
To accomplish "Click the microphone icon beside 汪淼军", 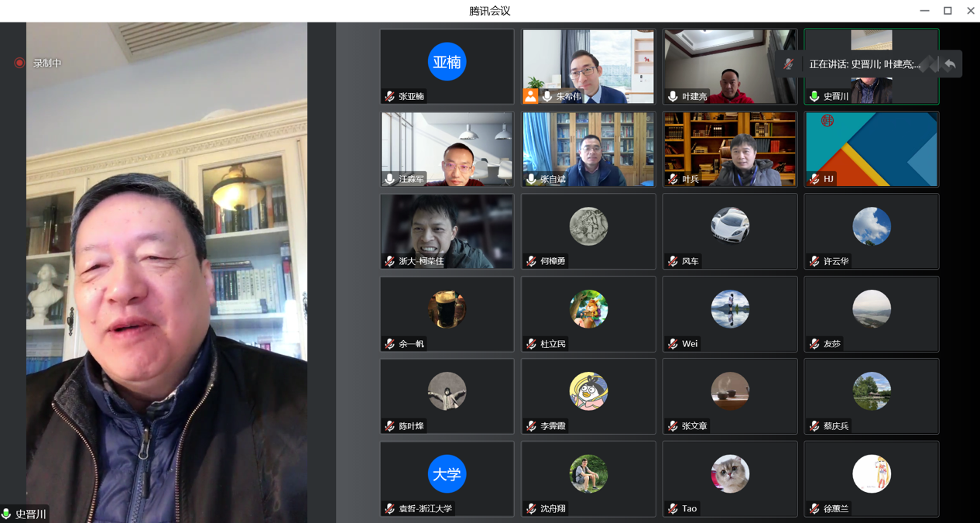I will tap(389, 179).
